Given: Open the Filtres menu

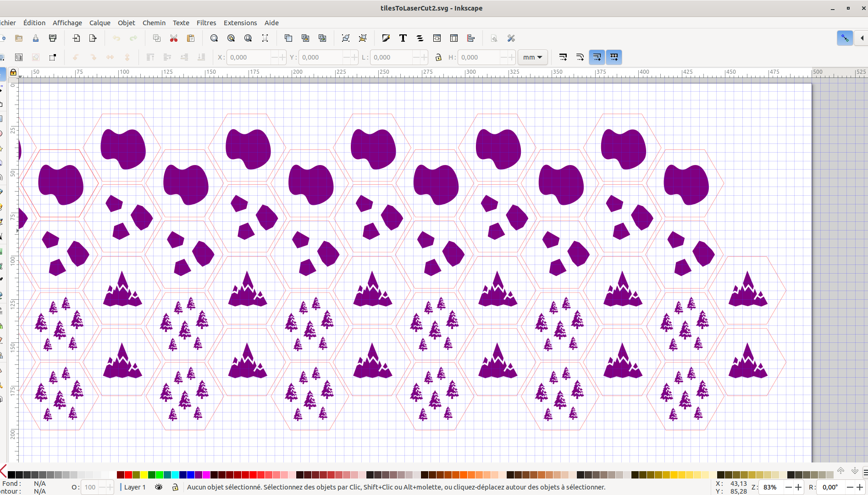Looking at the screenshot, I should click(206, 22).
